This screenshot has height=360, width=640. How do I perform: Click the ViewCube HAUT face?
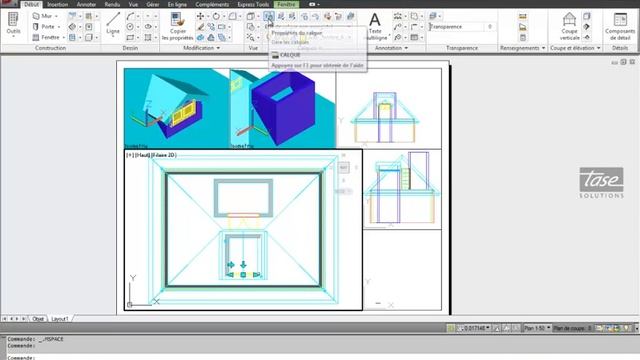click(x=344, y=167)
